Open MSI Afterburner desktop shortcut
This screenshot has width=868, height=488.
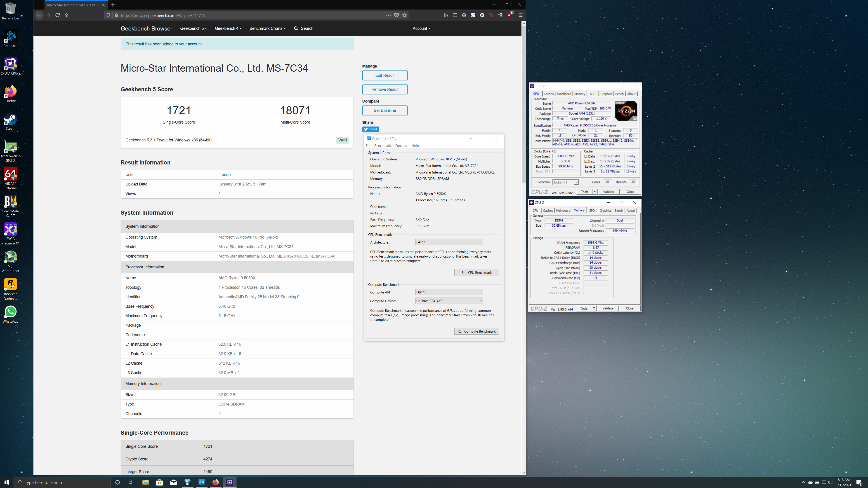pos(10,261)
